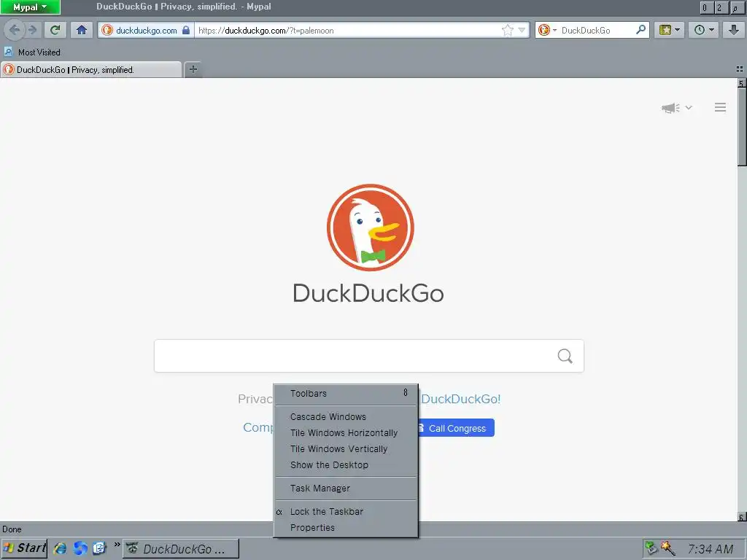Image resolution: width=747 pixels, height=560 pixels.
Task: Open the URL history dropdown arrow
Action: pos(522,30)
